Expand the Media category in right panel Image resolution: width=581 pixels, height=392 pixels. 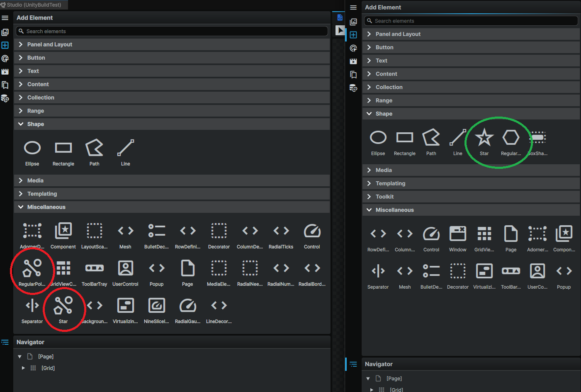(x=471, y=170)
